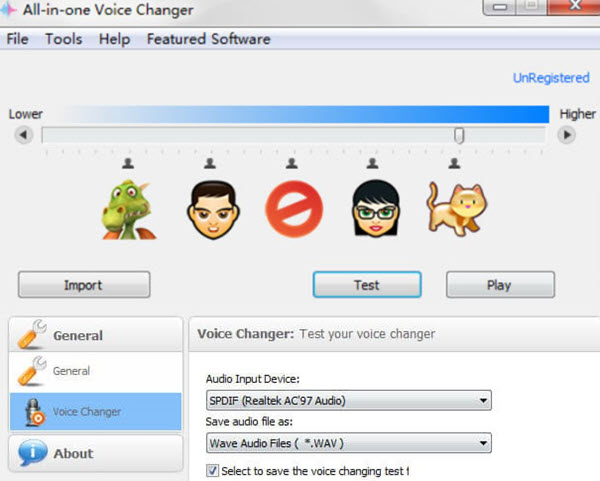This screenshot has width=600, height=481.
Task: Click the Import button
Action: (84, 285)
